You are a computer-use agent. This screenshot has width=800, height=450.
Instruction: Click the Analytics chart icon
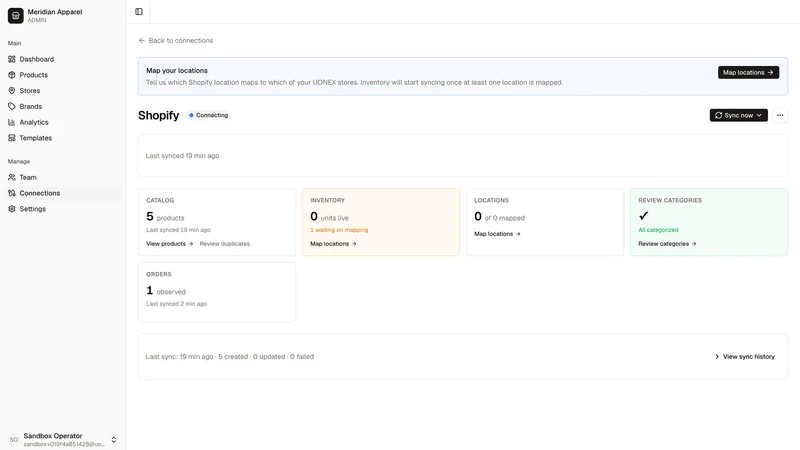click(12, 122)
